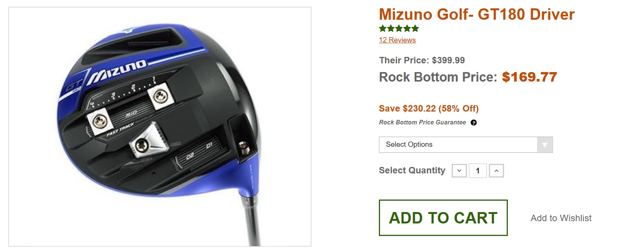Click the Rock Bottom Price Guarantee link
The height and width of the screenshot is (250, 644).
pos(423,122)
